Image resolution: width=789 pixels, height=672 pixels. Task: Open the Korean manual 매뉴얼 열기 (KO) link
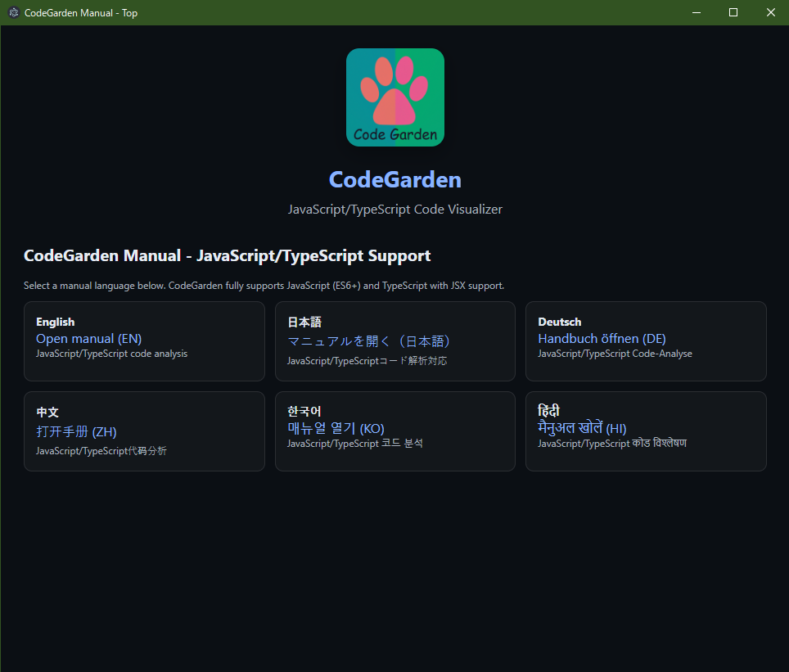336,428
